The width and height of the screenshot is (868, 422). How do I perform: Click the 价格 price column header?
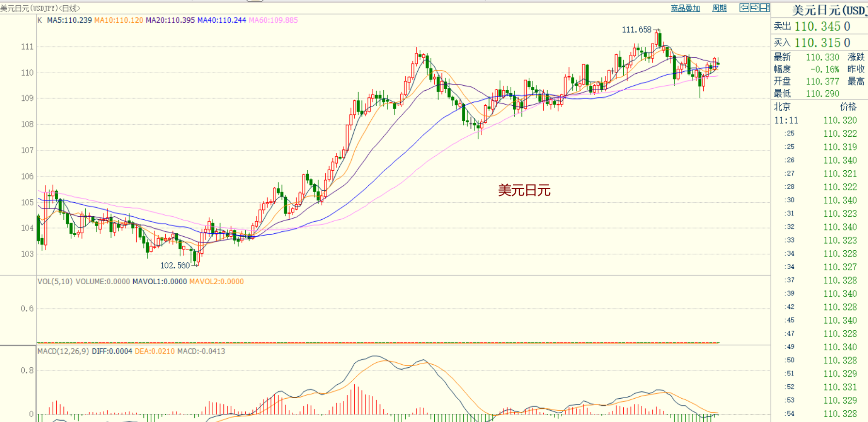coord(848,107)
